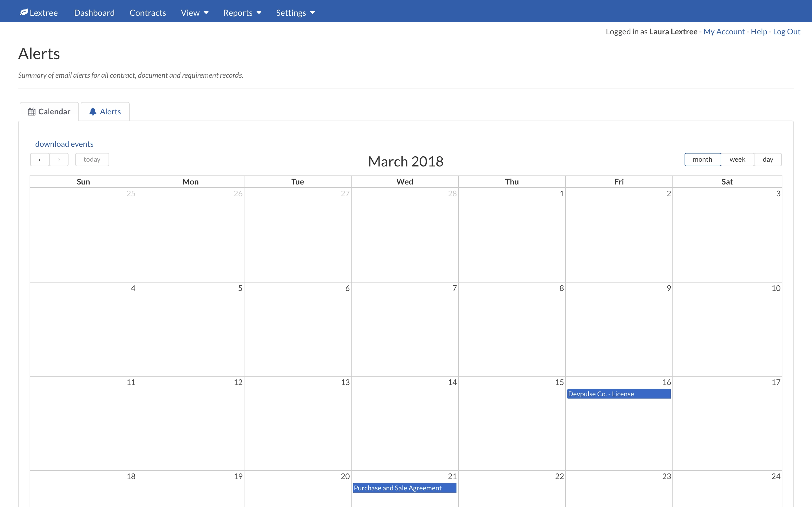Click the Reports menu dropdown arrow
Image resolution: width=812 pixels, height=507 pixels.
[x=259, y=12]
